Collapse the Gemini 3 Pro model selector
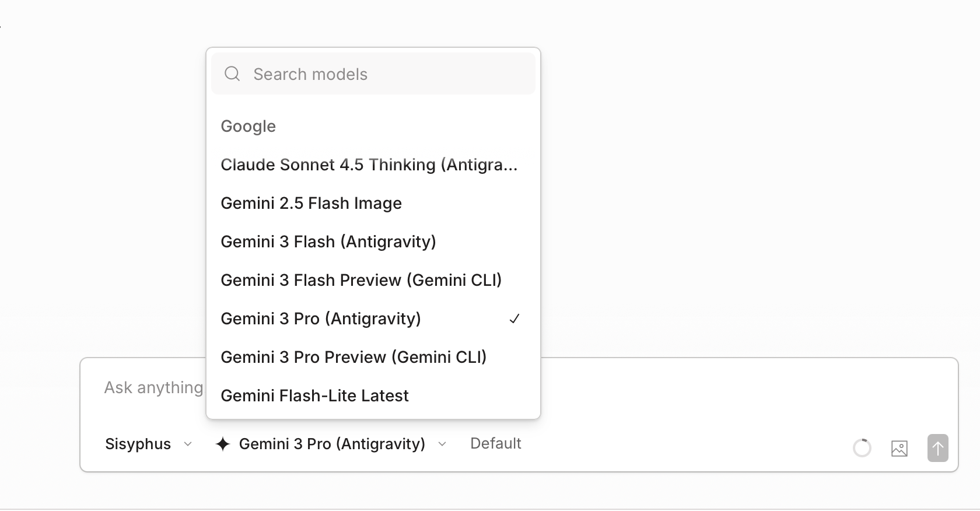The width and height of the screenshot is (980, 511). [331, 444]
